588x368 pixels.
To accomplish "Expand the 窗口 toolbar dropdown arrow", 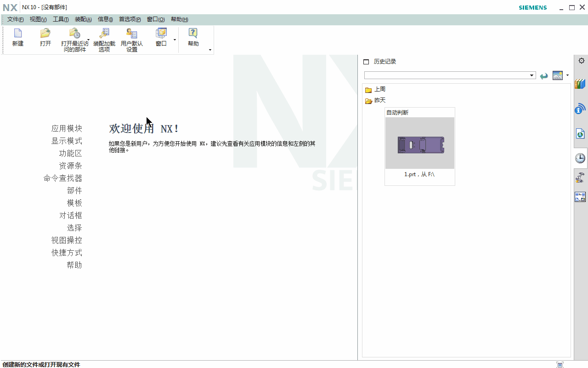I will [x=175, y=40].
